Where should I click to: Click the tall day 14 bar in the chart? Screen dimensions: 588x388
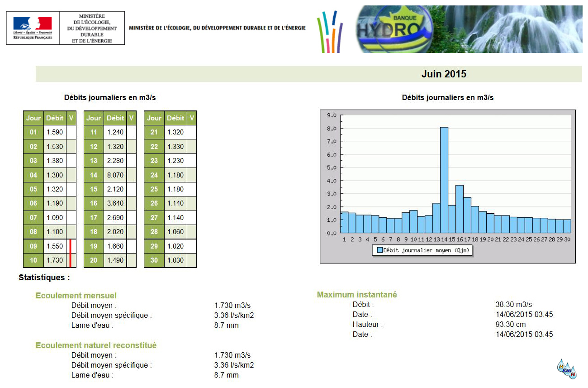(444, 180)
